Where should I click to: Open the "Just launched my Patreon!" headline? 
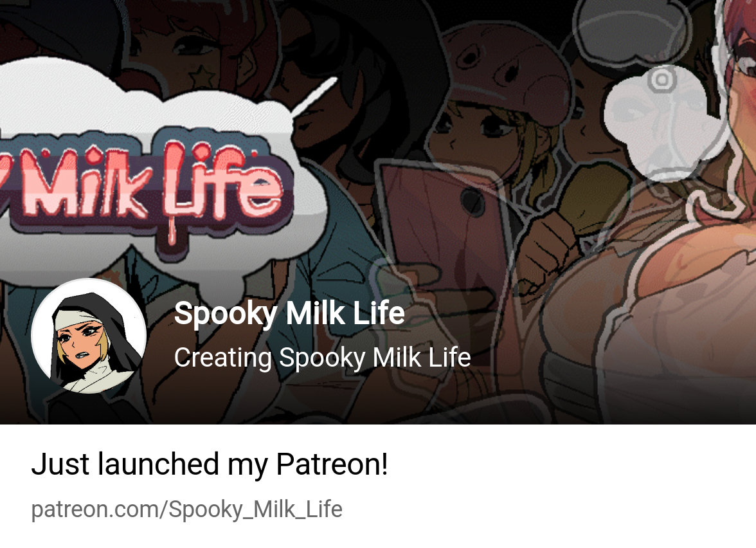coord(210,464)
